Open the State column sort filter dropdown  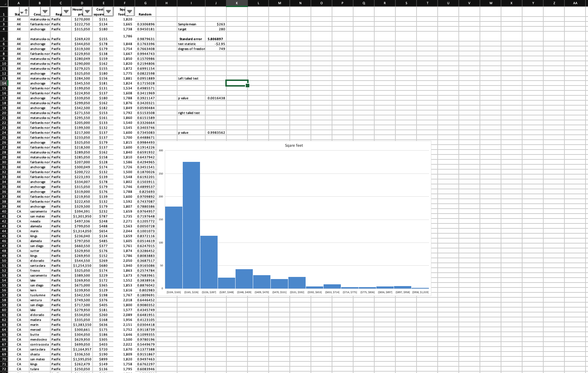pyautogui.click(x=24, y=12)
